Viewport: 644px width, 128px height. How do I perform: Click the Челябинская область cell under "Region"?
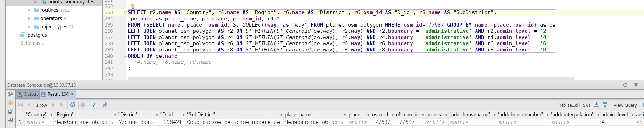tap(84, 122)
